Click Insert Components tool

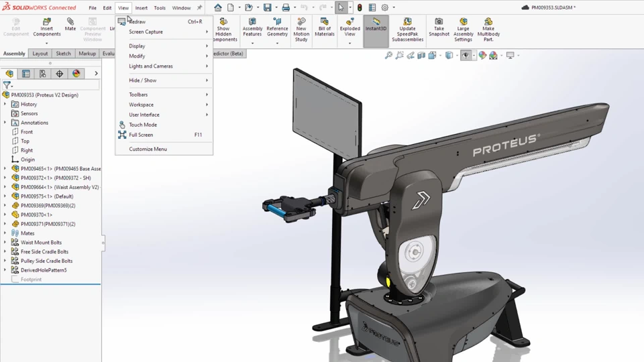[47, 27]
